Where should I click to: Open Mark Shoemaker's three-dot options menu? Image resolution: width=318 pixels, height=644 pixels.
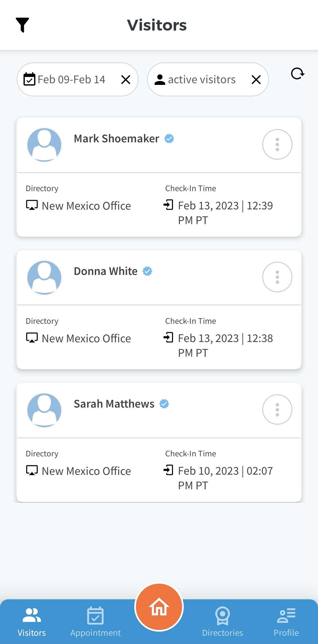(277, 144)
